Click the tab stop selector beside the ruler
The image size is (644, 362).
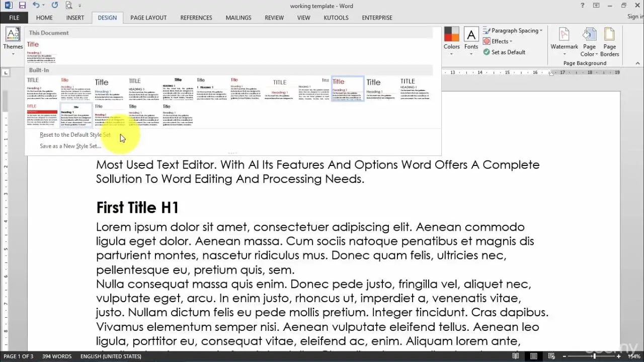click(x=6, y=73)
